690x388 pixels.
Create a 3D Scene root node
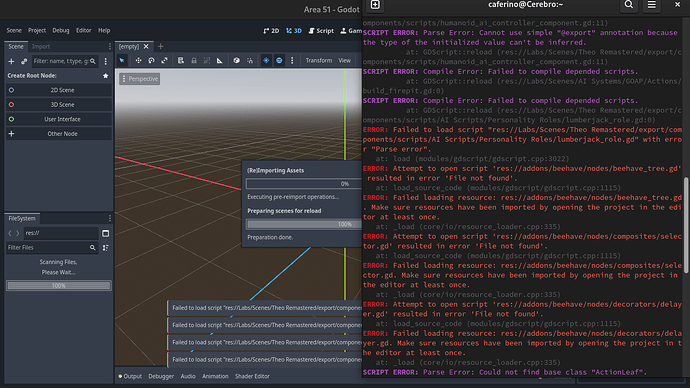pyautogui.click(x=59, y=105)
